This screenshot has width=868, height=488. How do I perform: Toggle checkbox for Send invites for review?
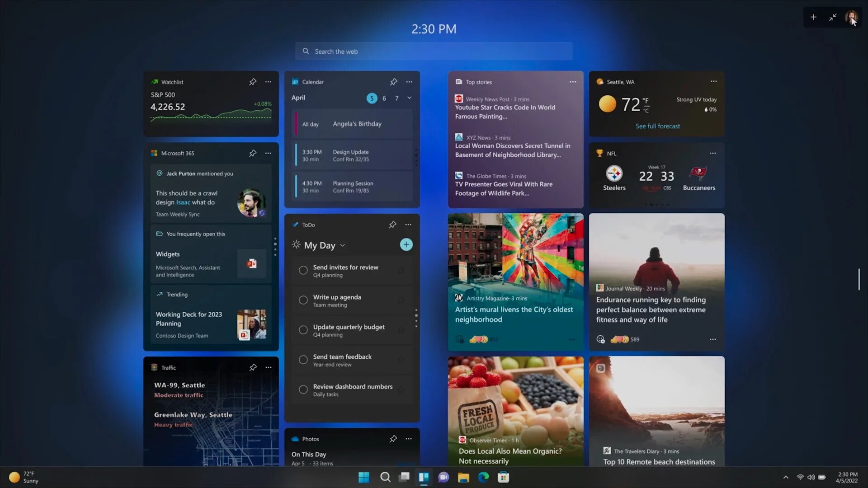[303, 270]
